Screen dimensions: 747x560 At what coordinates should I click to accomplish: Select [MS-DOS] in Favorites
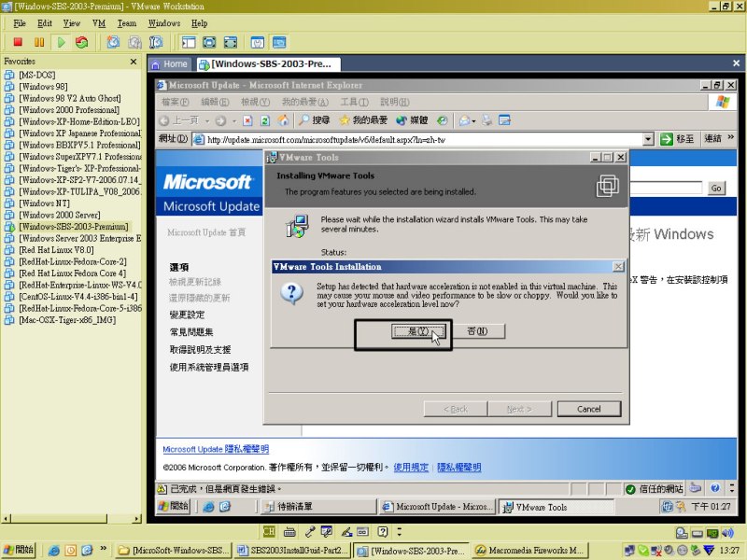(x=37, y=75)
